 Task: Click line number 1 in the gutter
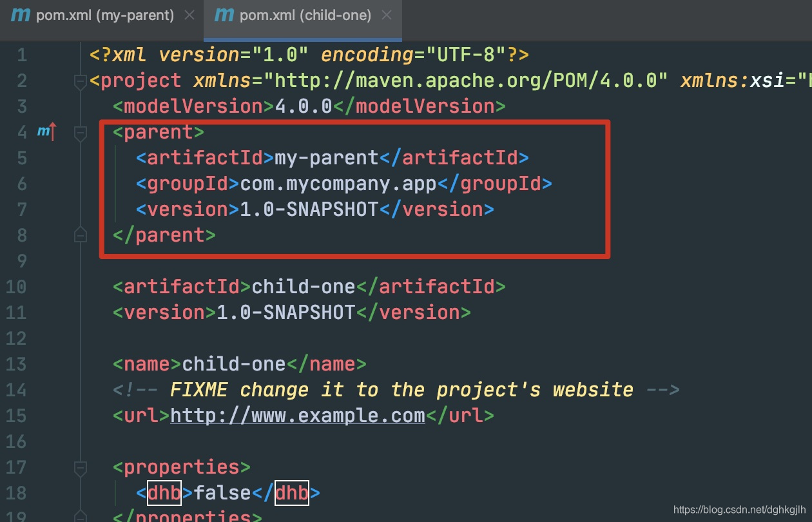coord(22,55)
